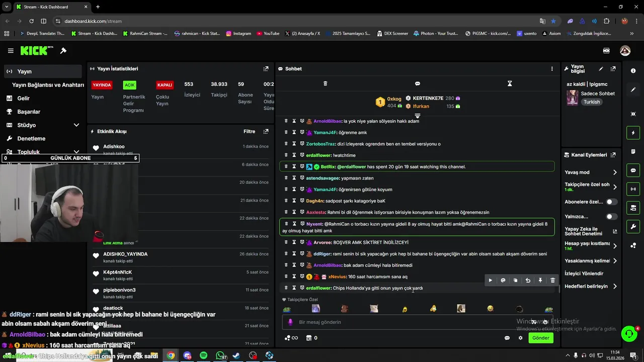This screenshot has height=362, width=644.
Task: Open the YouTube bookmark
Action: (268, 34)
